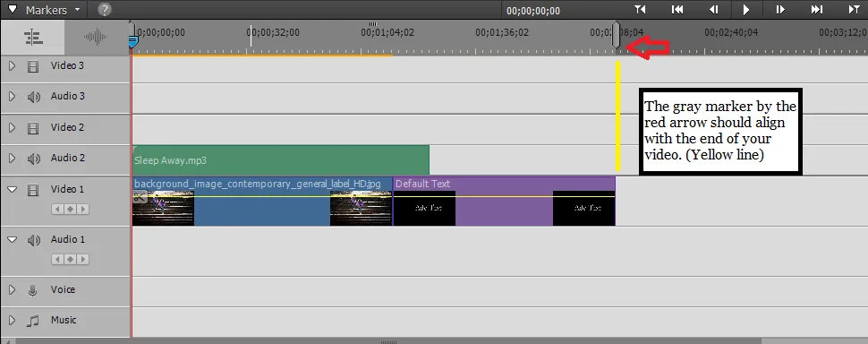Click the Voice track label
Image resolution: width=868 pixels, height=344 pixels.
pyautogui.click(x=64, y=289)
